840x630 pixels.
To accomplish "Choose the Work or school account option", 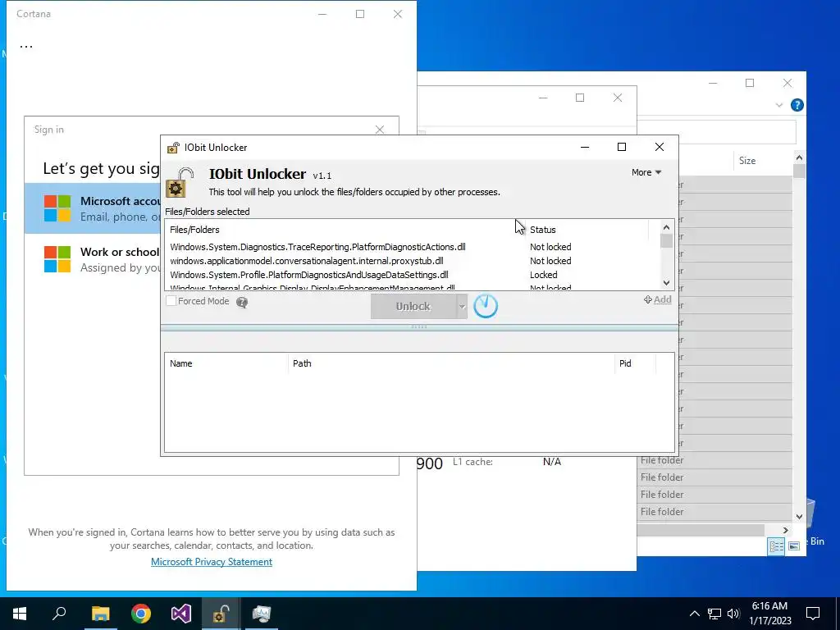I will click(93, 259).
